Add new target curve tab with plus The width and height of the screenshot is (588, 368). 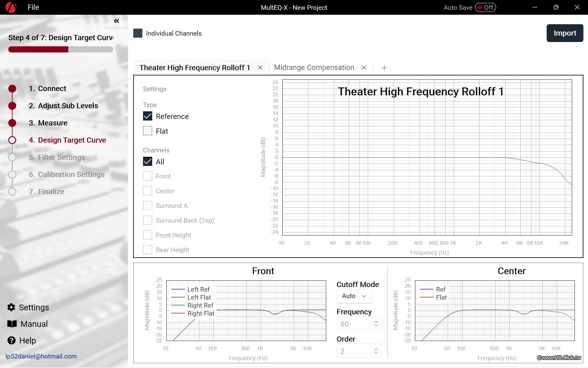click(x=384, y=68)
